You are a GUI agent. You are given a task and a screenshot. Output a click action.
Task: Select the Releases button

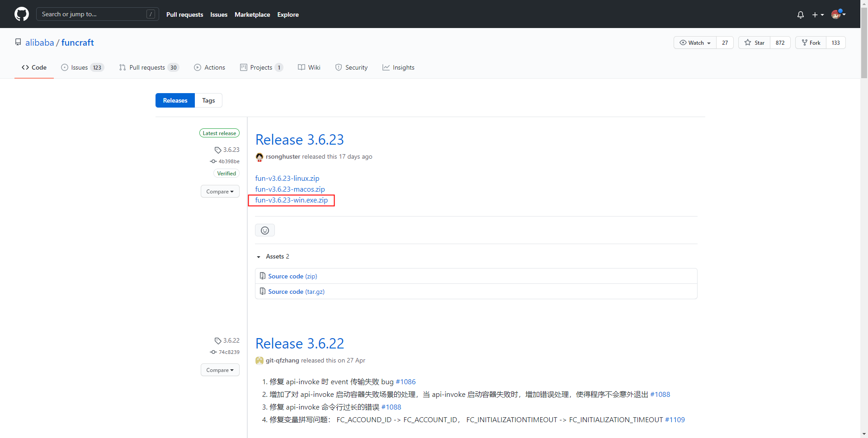pos(175,100)
